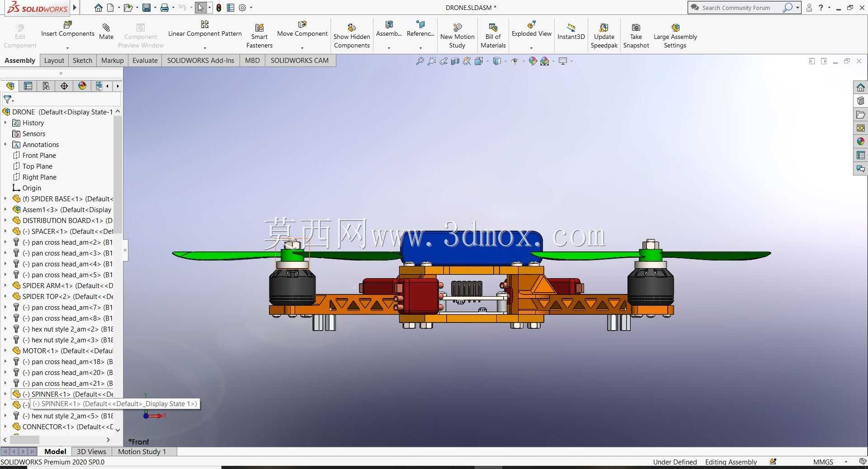This screenshot has width=868, height=469.
Task: Expand MOTOR<1> component node
Action: [x=5, y=351]
